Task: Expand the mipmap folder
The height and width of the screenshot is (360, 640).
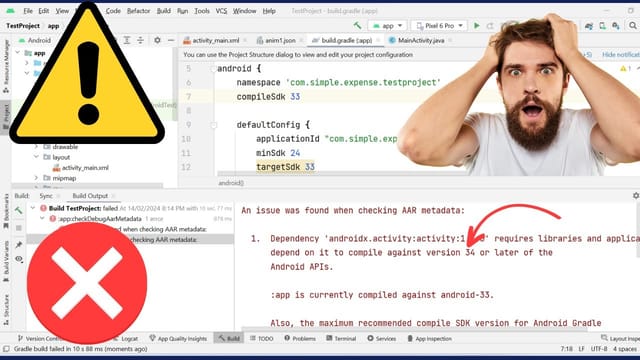Action: click(36, 178)
